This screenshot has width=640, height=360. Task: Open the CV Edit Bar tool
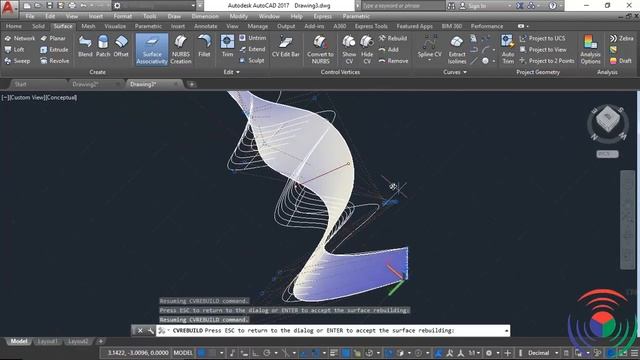point(286,46)
